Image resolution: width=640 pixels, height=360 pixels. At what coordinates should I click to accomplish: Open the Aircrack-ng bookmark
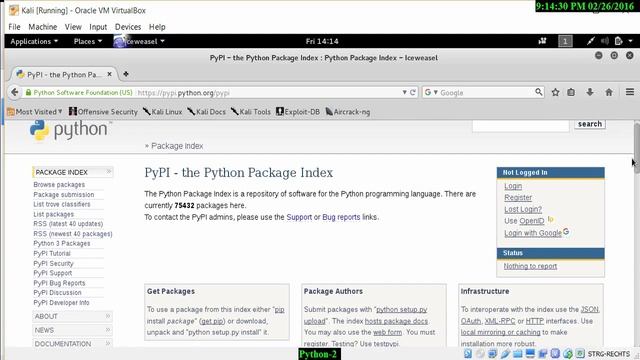(x=348, y=111)
